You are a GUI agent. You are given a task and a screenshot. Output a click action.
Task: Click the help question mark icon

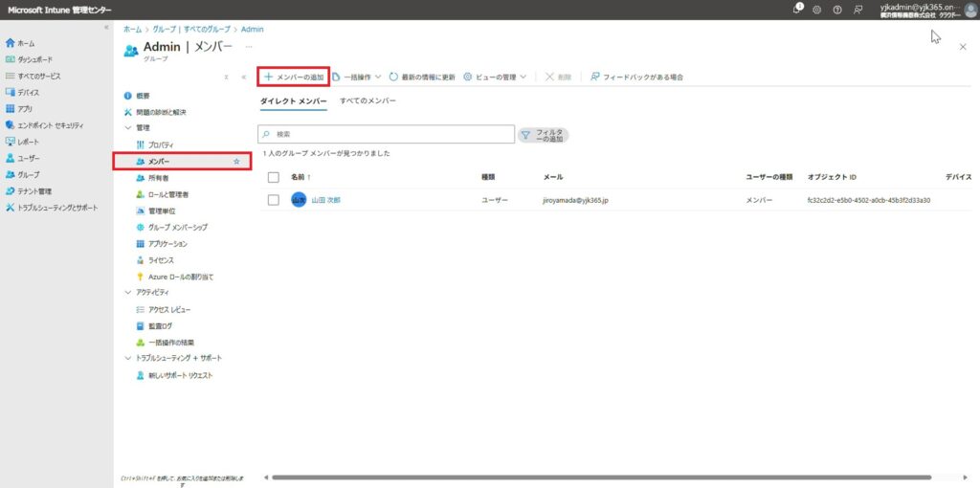[x=837, y=10]
